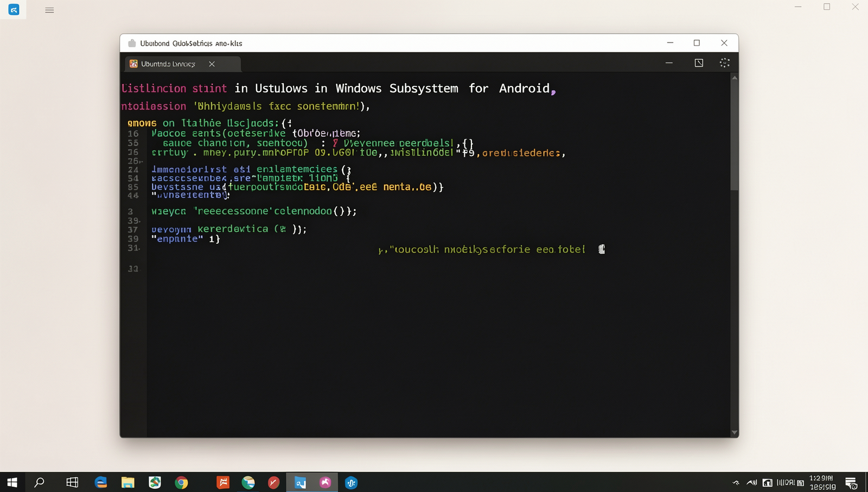This screenshot has height=492, width=868.
Task: Click the terminal vertical scrollbar thumb
Action: click(x=735, y=136)
